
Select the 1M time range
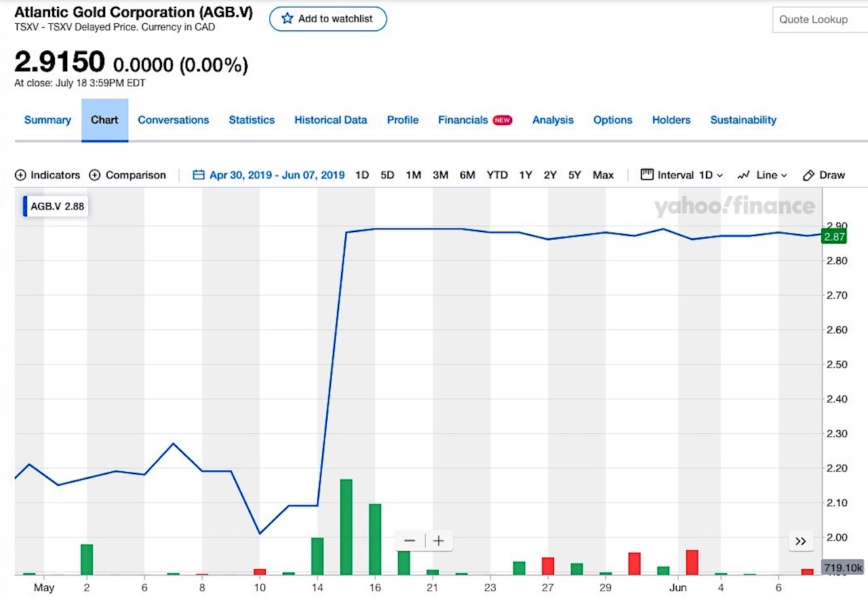tap(413, 175)
